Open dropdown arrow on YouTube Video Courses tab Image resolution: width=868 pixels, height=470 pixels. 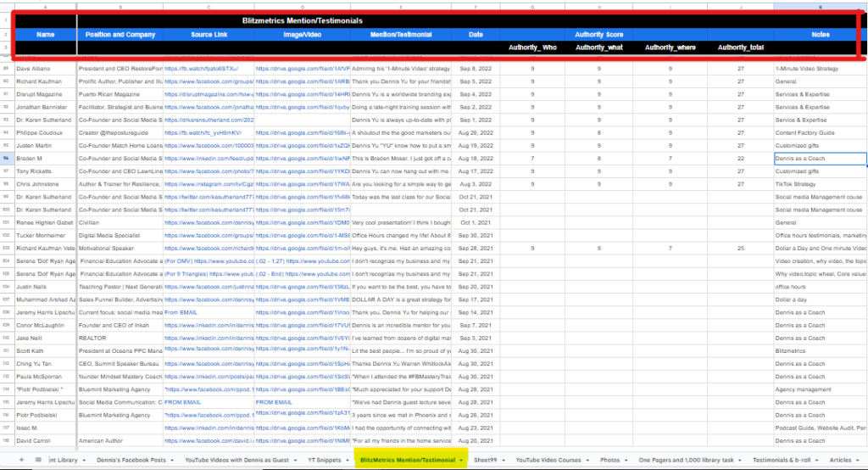588,461
